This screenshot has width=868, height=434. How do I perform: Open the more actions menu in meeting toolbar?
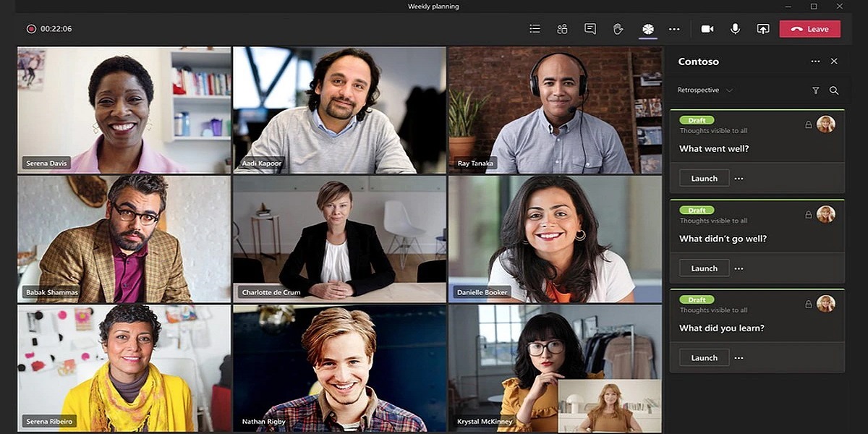pyautogui.click(x=674, y=29)
